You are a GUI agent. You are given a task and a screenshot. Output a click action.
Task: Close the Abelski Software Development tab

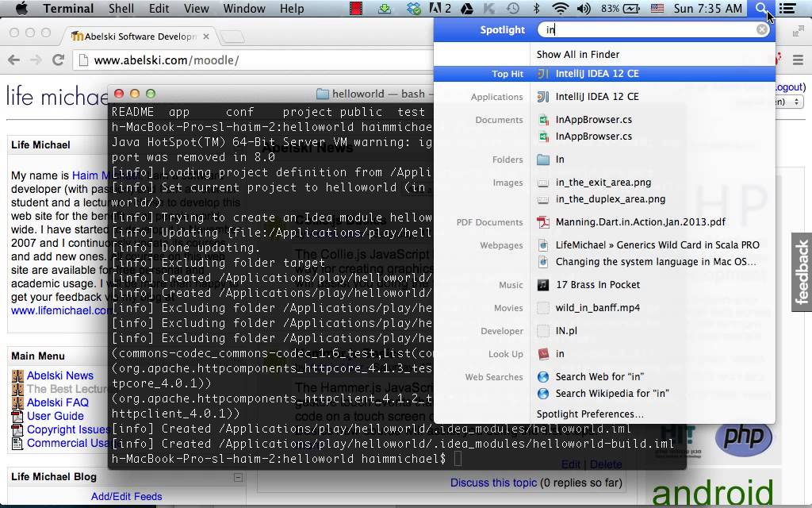pyautogui.click(x=206, y=37)
